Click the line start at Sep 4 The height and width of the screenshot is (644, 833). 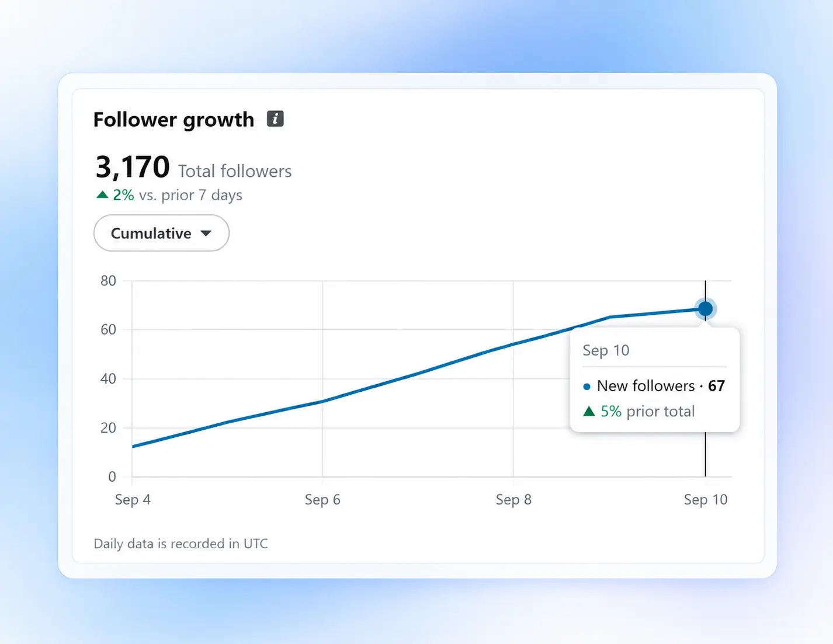click(x=133, y=447)
